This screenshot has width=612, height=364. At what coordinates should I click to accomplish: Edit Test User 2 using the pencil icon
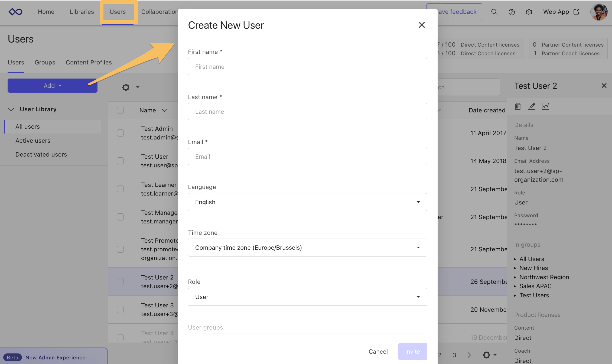click(532, 106)
